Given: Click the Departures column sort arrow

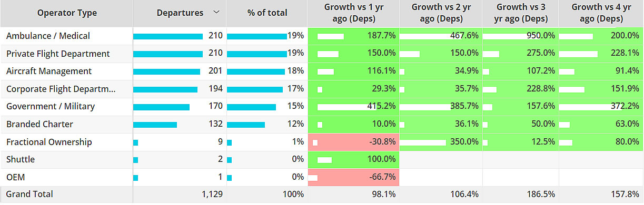Looking at the screenshot, I should (216, 13).
